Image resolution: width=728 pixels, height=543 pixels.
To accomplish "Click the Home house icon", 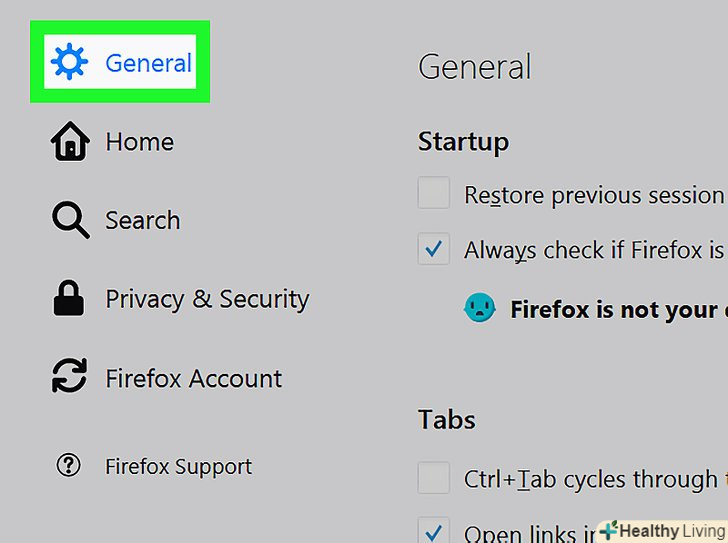I will pos(69,142).
